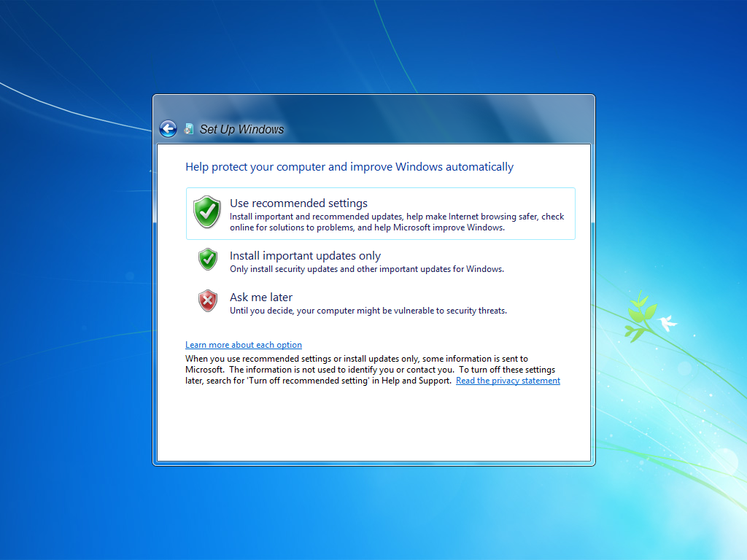
Task: Click the heading Help protect your computer
Action: click(349, 167)
